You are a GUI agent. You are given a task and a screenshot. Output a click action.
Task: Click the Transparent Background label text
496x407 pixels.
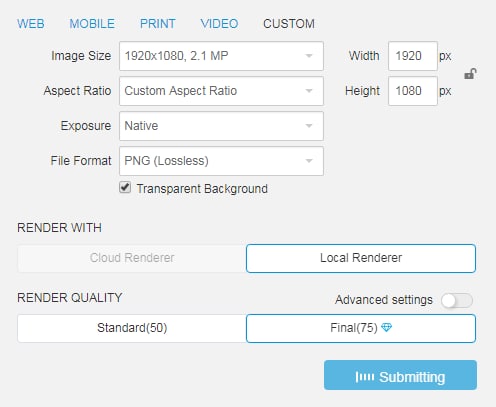[202, 189]
